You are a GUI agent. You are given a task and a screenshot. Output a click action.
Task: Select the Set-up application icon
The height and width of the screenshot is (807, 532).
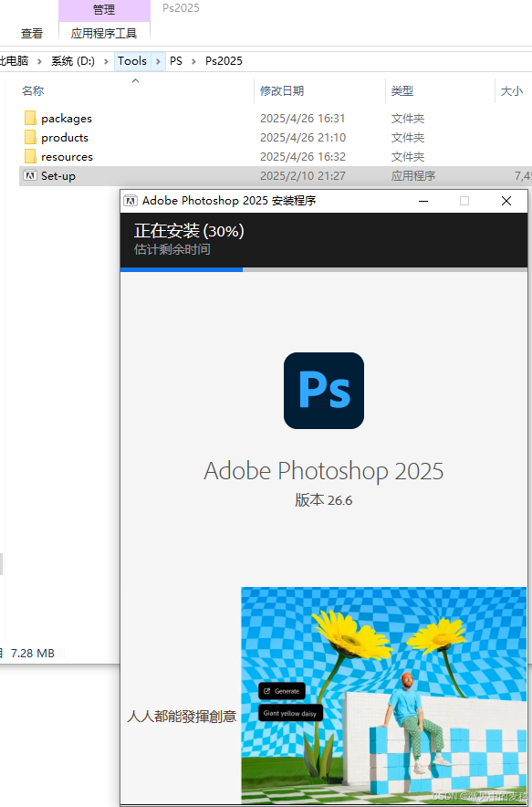click(x=30, y=175)
